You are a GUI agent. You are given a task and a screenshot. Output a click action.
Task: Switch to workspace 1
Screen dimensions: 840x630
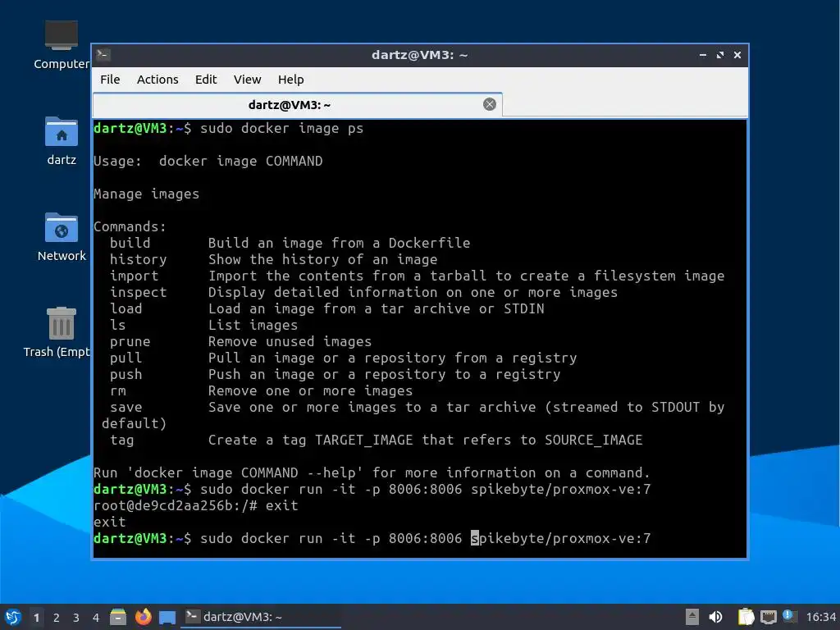point(36,618)
